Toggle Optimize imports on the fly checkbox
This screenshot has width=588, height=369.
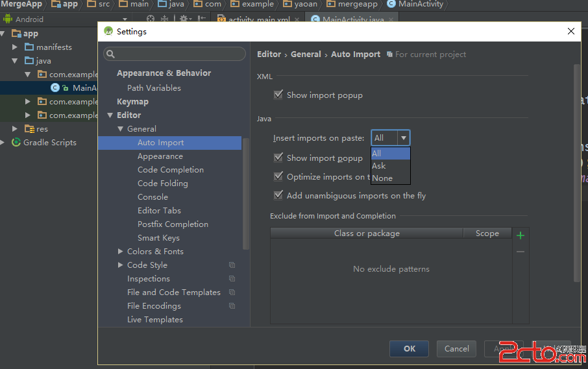278,176
